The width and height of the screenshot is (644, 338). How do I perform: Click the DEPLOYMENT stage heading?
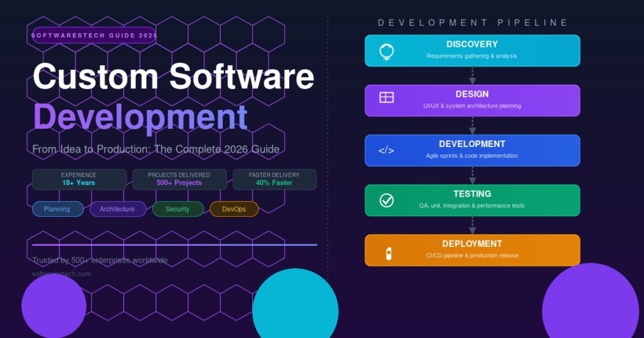pos(472,244)
